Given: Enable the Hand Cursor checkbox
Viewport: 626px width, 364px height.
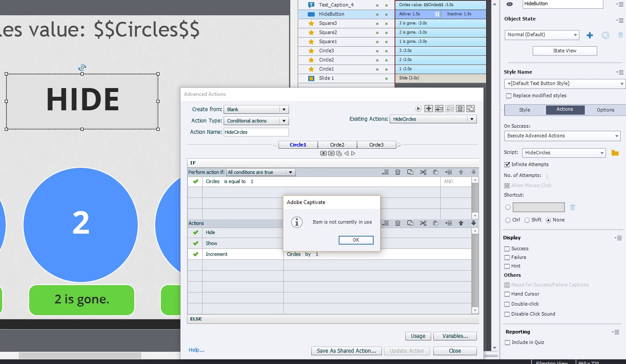Looking at the screenshot, I should [507, 294].
